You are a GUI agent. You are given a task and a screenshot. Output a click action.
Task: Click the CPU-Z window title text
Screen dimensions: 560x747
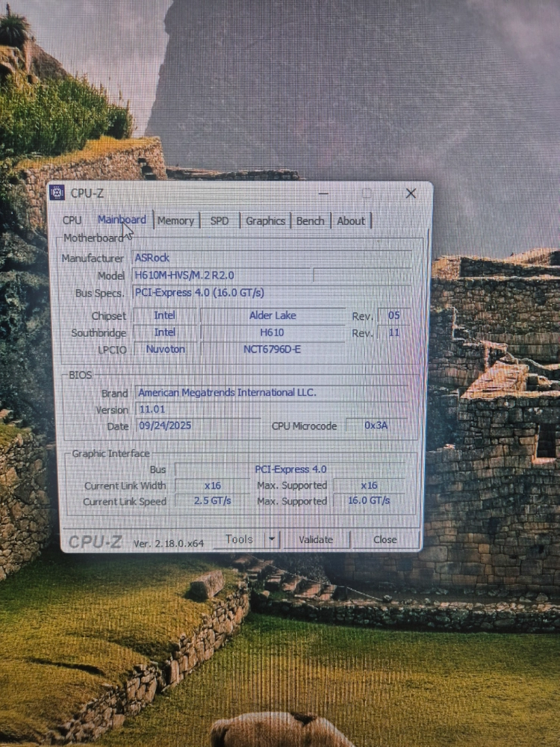point(87,193)
